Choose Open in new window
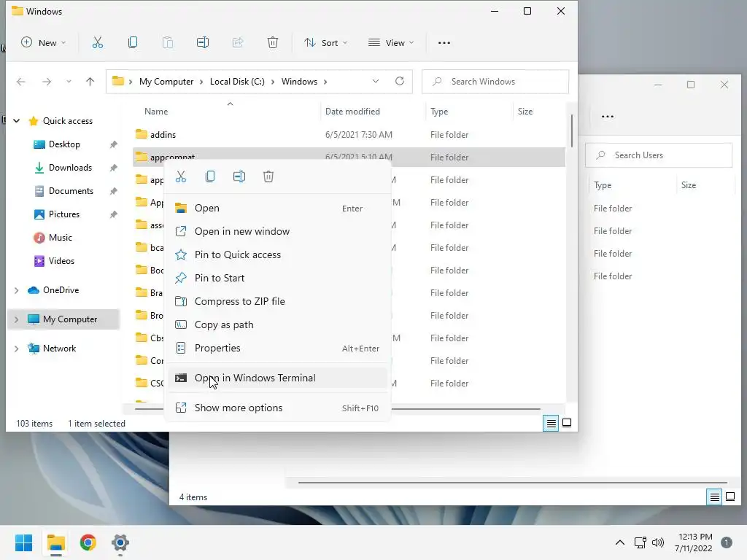The image size is (747, 560). 277,231
